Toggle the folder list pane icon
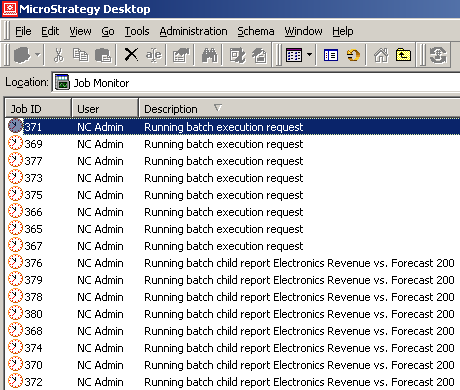This screenshot has width=460, height=390. [331, 55]
